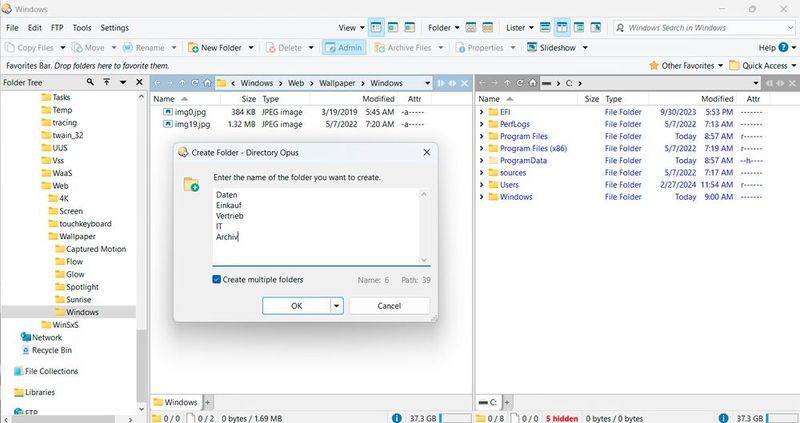Select Captured Motion in the Folder Tree
This screenshot has width=800, height=423.
click(96, 249)
